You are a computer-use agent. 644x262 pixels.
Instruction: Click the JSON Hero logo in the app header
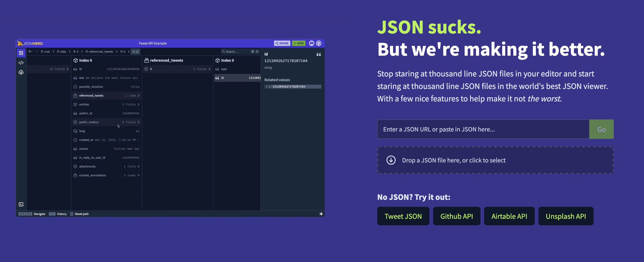tap(30, 43)
